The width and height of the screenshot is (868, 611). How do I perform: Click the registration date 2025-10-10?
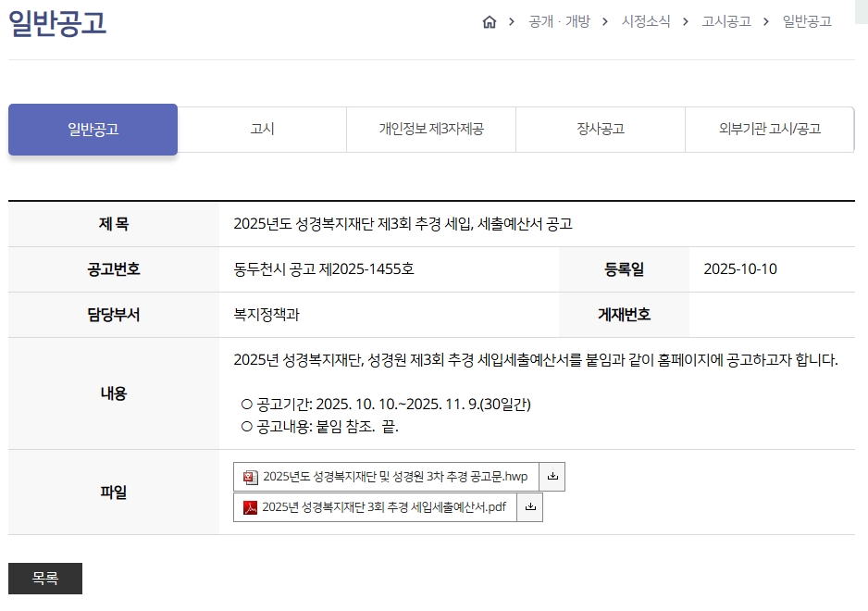pos(740,269)
